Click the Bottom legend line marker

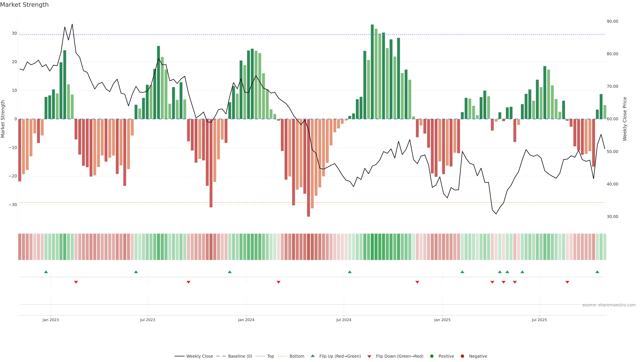tap(282, 356)
